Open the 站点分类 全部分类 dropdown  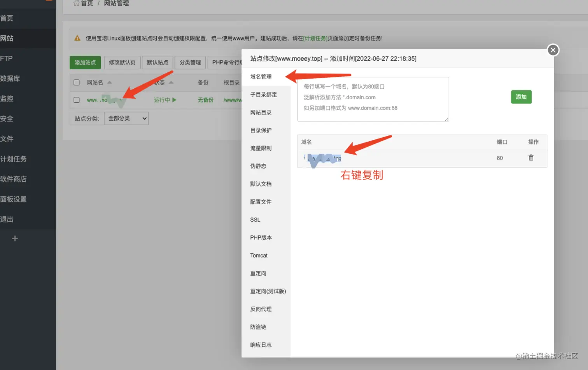(126, 118)
